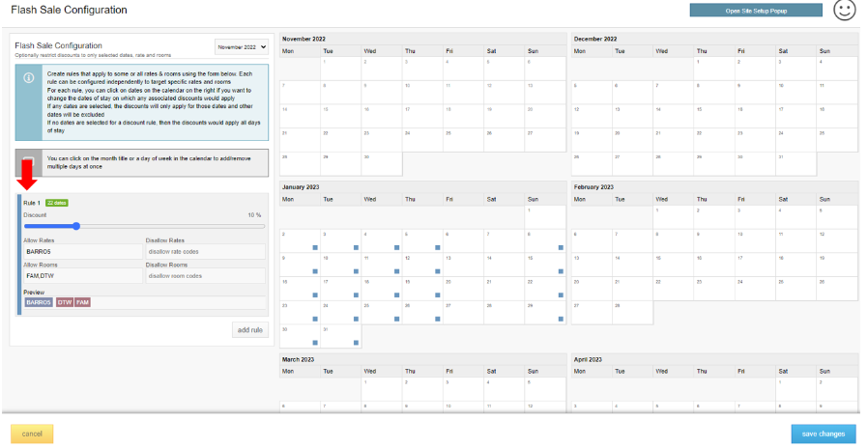Image resolution: width=868 pixels, height=448 pixels.
Task: Toggle all dates via February 2023 title
Action: click(594, 187)
